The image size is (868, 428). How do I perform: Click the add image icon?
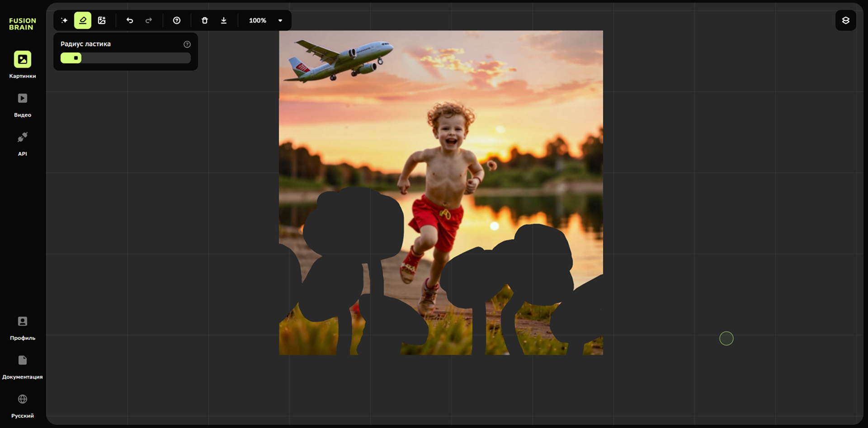[x=102, y=20]
